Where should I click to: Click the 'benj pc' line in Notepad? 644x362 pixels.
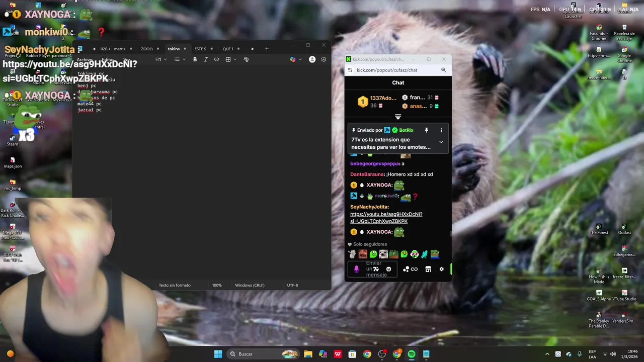[87, 85]
